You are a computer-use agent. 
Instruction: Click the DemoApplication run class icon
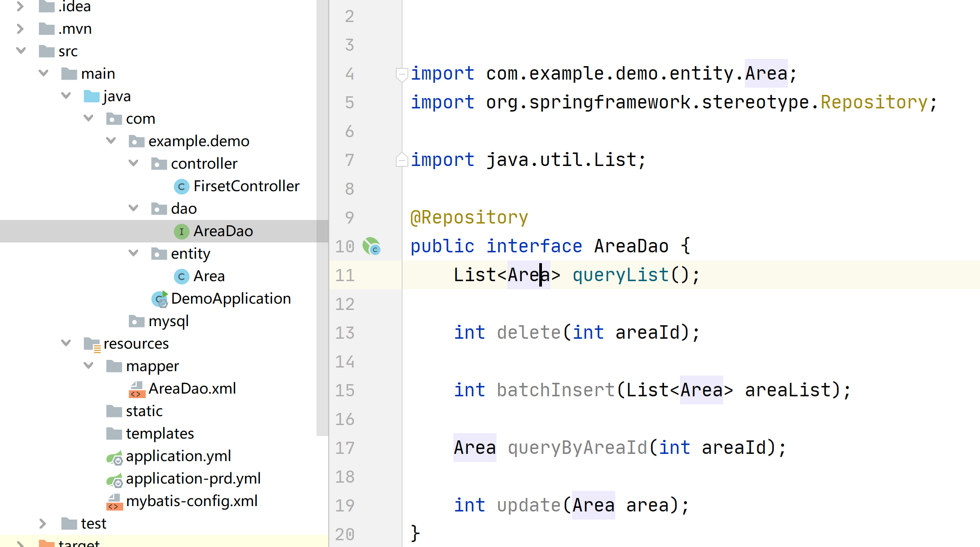(159, 299)
